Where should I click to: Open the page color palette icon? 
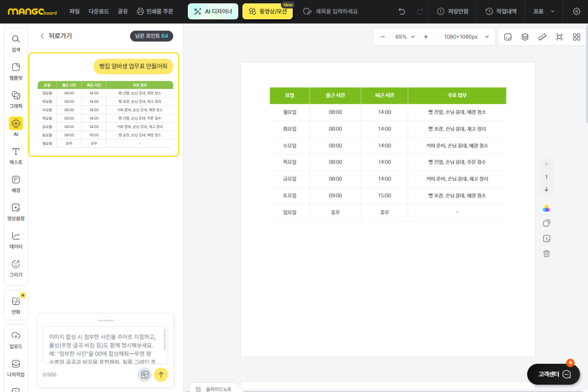546,209
